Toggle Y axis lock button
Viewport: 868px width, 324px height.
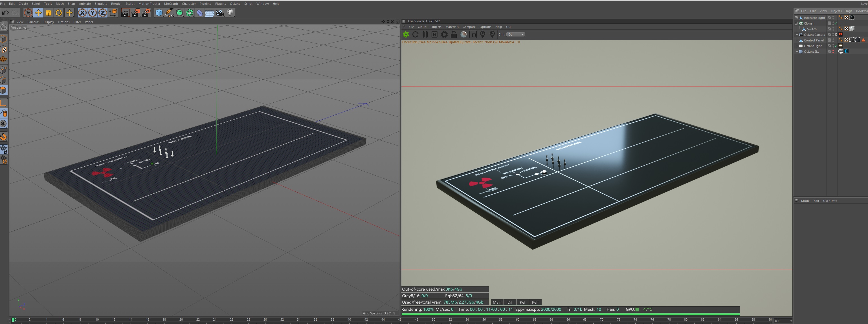point(92,13)
